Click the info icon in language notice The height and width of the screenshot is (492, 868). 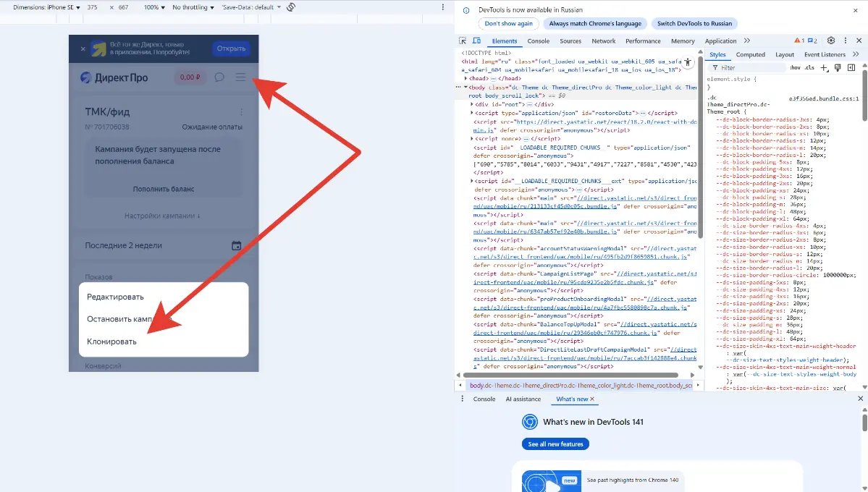point(466,10)
